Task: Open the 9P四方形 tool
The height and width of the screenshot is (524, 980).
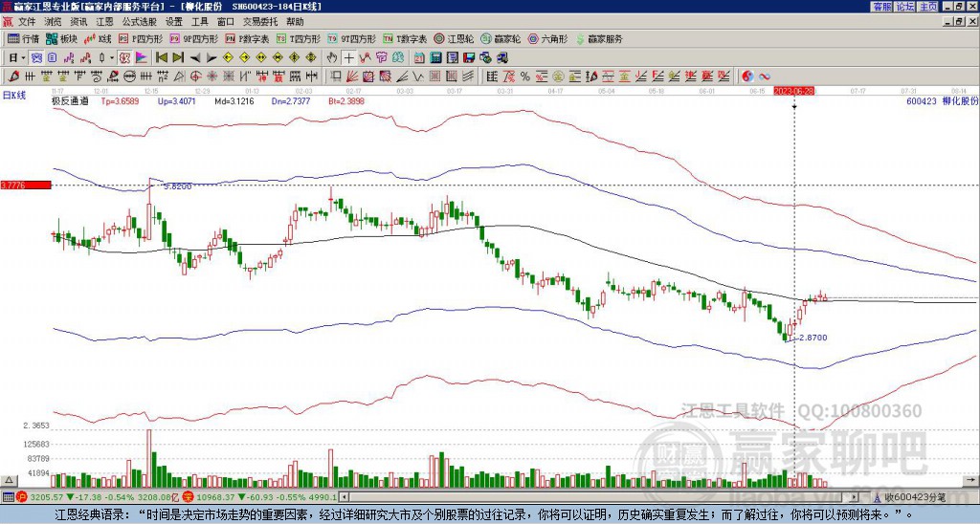Action: click(x=193, y=38)
